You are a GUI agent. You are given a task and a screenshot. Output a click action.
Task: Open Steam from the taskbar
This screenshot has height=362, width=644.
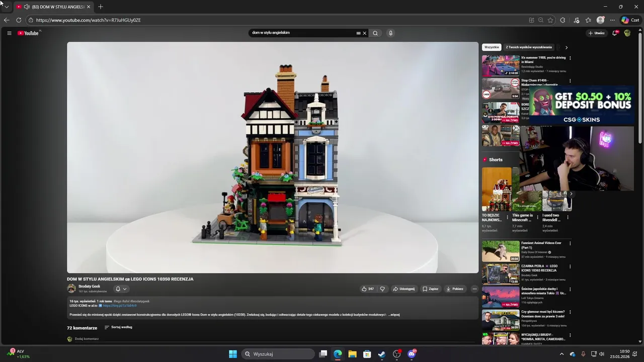382,354
